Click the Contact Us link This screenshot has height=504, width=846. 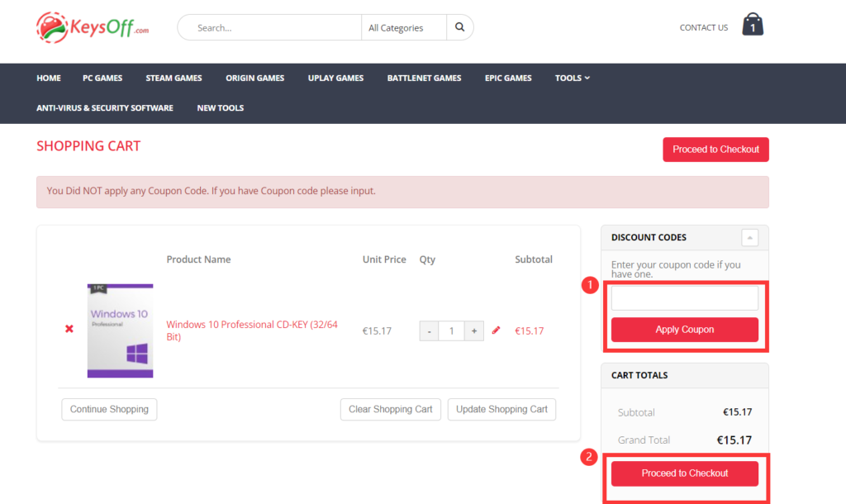703,27
